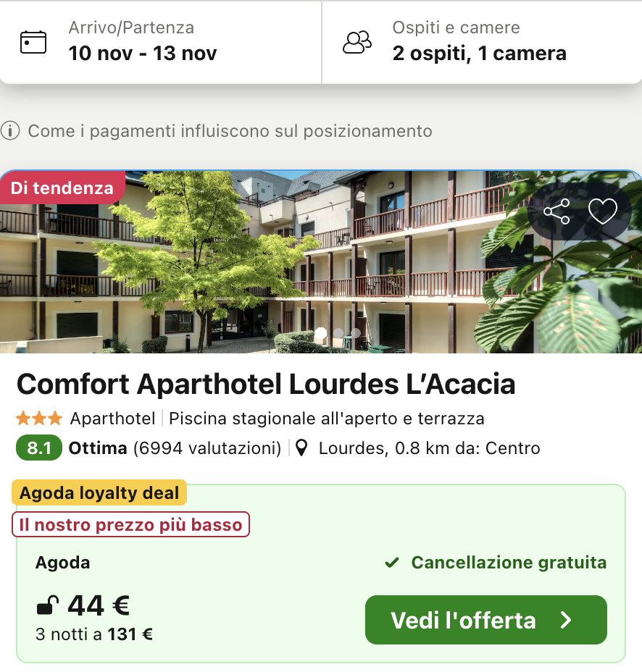Select the checkmark next to Cancellazione gratuita

[x=392, y=562]
